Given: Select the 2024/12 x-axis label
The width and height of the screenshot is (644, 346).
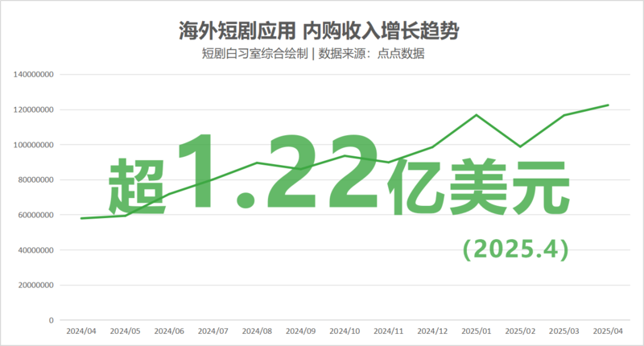Looking at the screenshot, I should (x=431, y=331).
